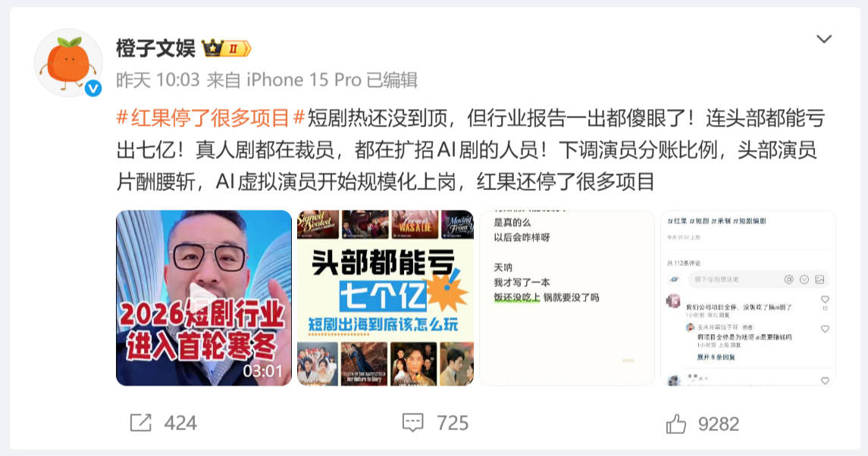Click the iPhone 15 Pro source link
The height and width of the screenshot is (456, 868).
point(304,80)
